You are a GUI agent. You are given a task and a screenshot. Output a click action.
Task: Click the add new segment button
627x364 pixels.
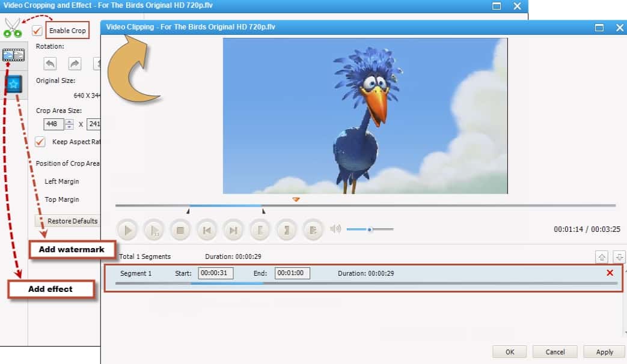(x=313, y=230)
